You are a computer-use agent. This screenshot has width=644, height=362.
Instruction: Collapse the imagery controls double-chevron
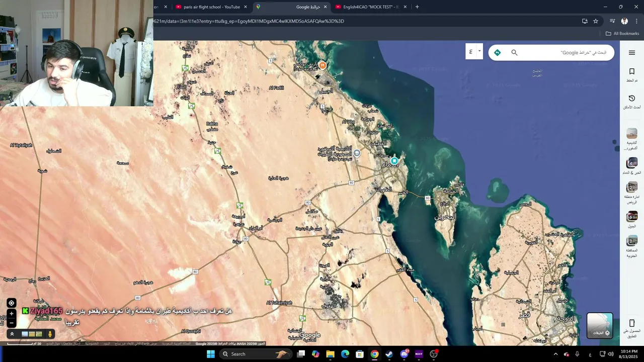pyautogui.click(x=12, y=334)
